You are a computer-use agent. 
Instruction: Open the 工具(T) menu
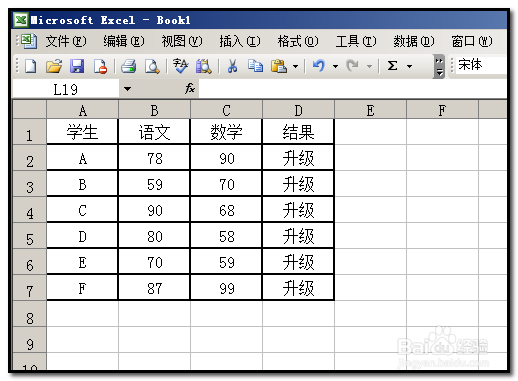point(356,41)
